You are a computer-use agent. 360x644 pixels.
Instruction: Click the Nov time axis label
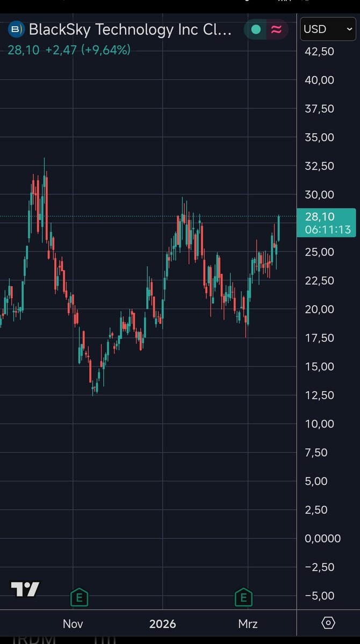tap(73, 624)
